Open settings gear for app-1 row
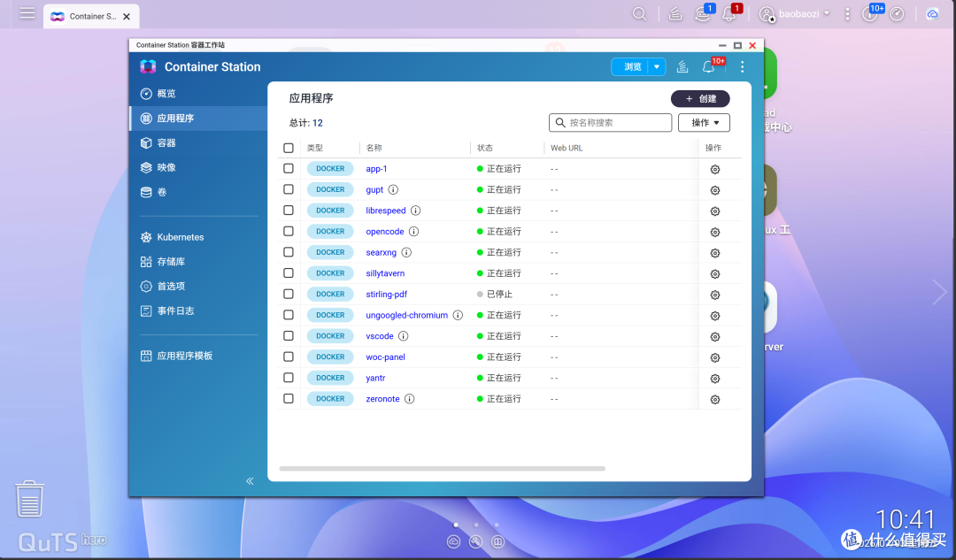The width and height of the screenshot is (956, 560). pos(714,169)
